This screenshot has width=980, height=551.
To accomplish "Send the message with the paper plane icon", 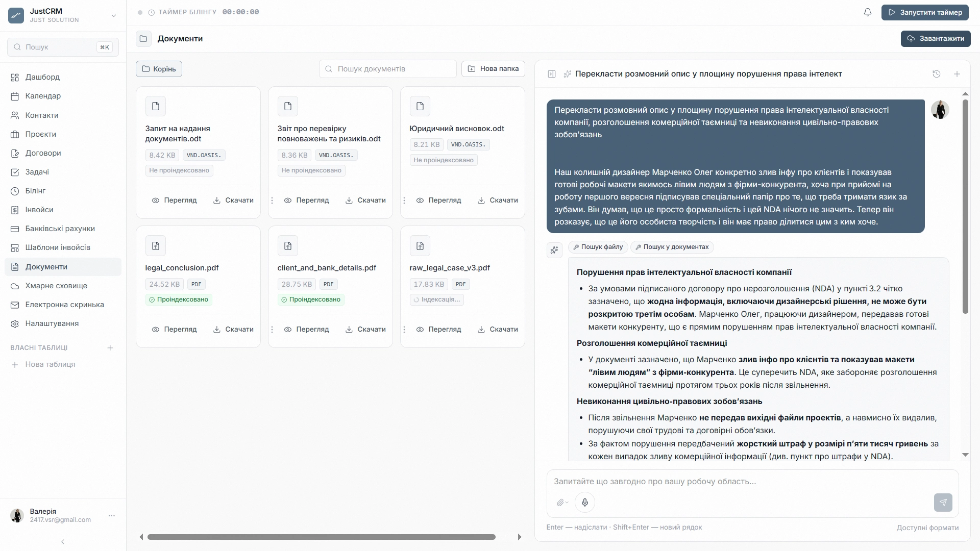I will point(943,503).
